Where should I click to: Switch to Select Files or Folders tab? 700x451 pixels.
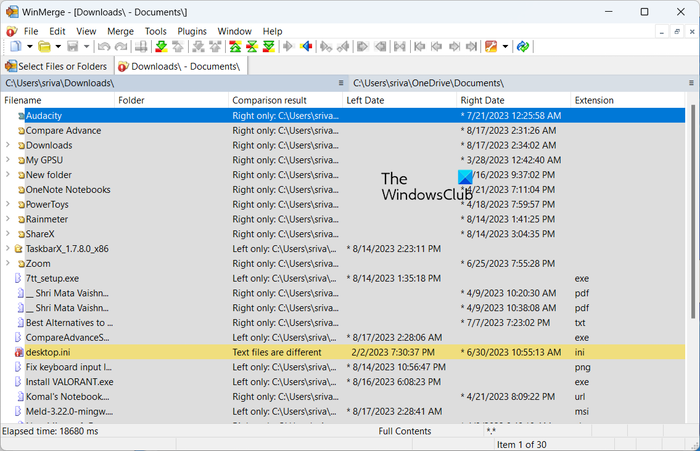point(57,66)
